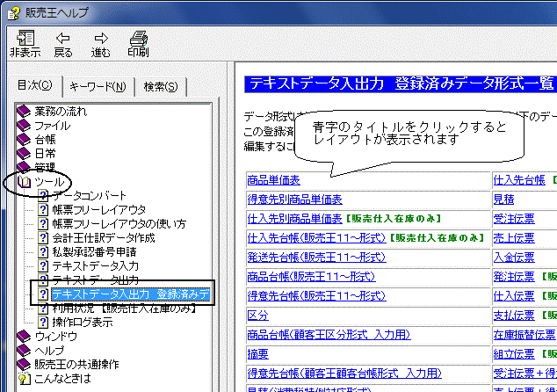The width and height of the screenshot is (557, 392).
Task: Select 利用状況【販売仕入在庫のみ】 topic
Action: point(125,309)
